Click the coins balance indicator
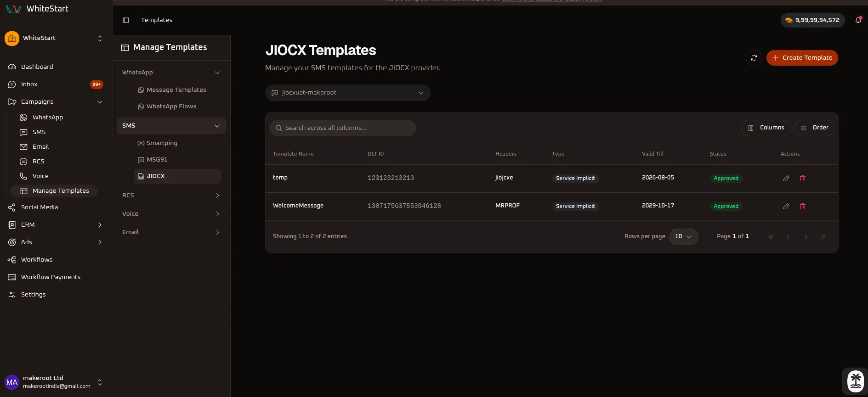Image resolution: width=868 pixels, height=397 pixels. [812, 20]
